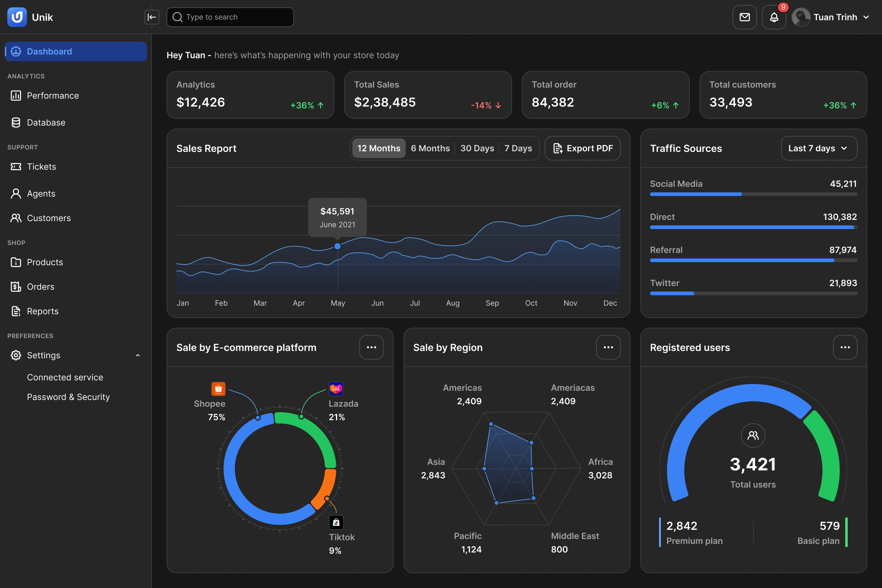
Task: Click the Shopee platform icon
Action: 218,389
